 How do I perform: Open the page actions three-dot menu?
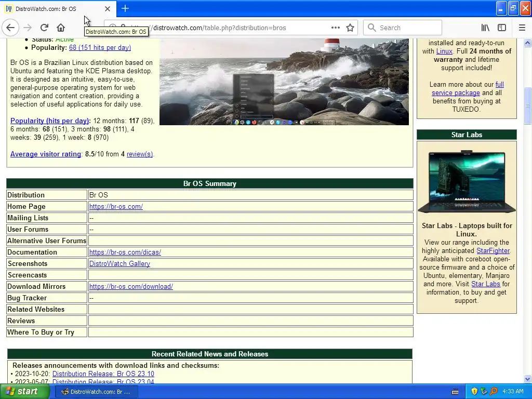pos(335,28)
